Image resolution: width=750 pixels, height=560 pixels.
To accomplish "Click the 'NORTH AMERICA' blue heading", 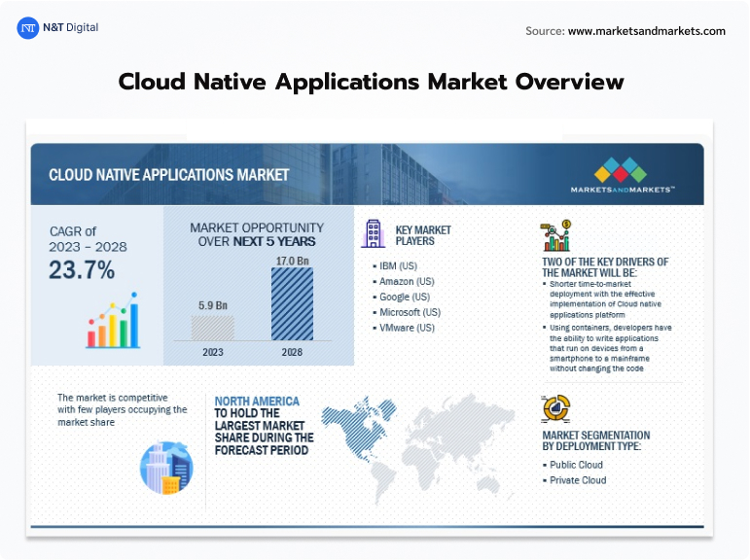I will 257,402.
